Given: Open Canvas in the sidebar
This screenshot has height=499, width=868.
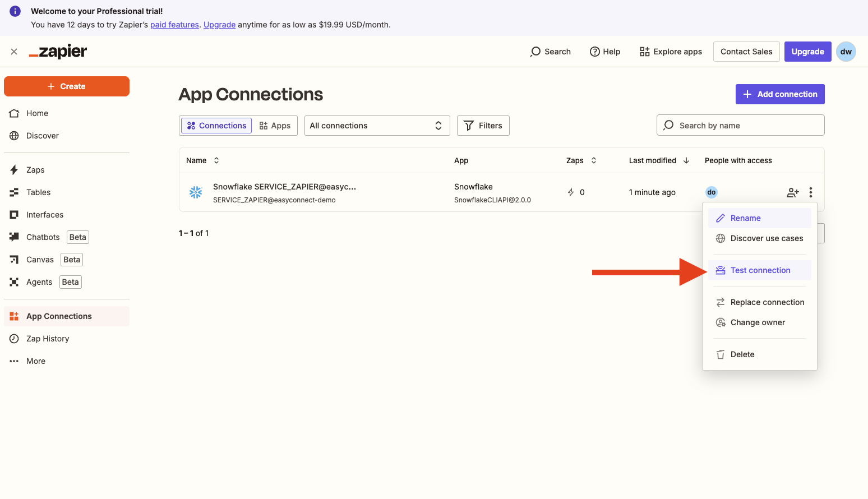Looking at the screenshot, I should pos(67,260).
